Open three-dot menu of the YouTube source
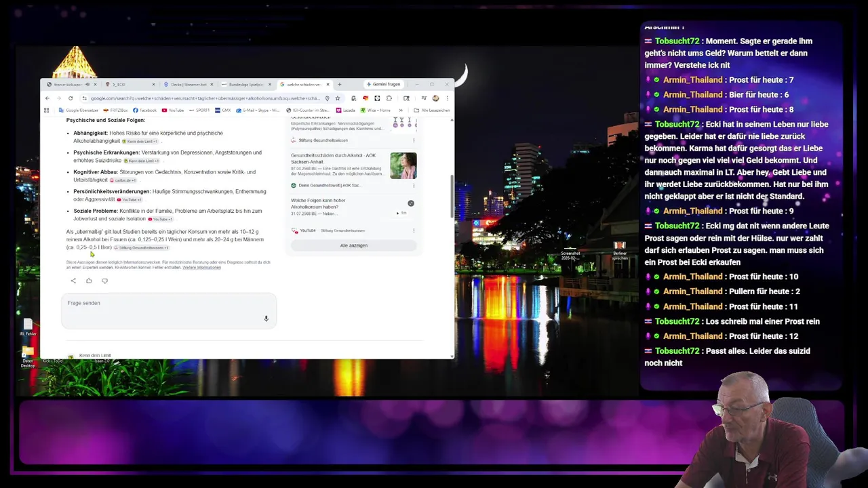Image resolution: width=868 pixels, height=488 pixels. click(x=414, y=230)
